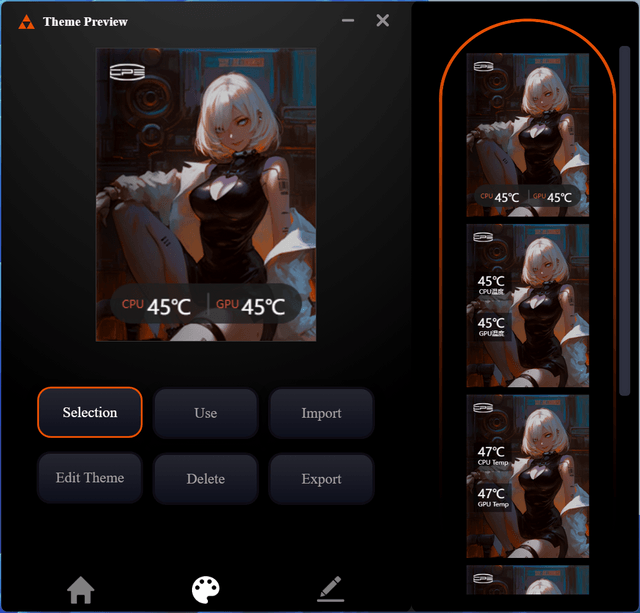Click the Use button

point(206,413)
